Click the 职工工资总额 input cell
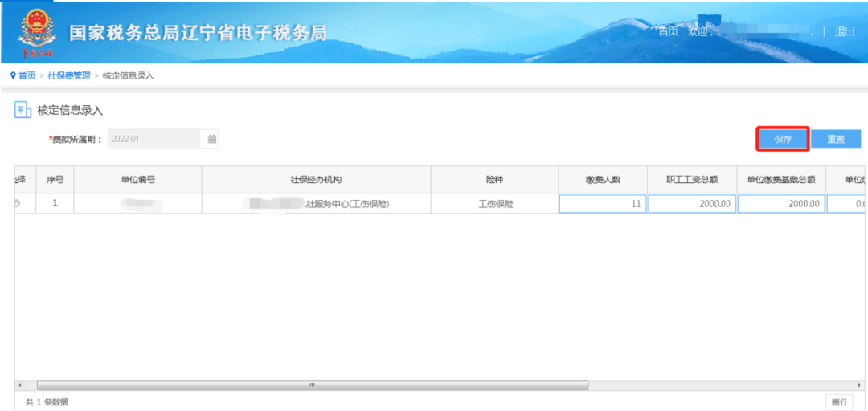Viewport: 868px width, 411px height. click(692, 204)
